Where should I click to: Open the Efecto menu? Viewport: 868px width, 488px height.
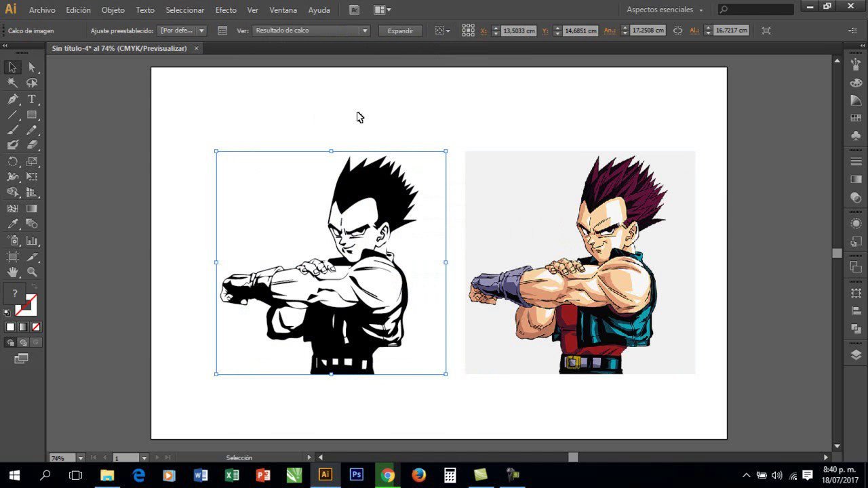coord(226,10)
